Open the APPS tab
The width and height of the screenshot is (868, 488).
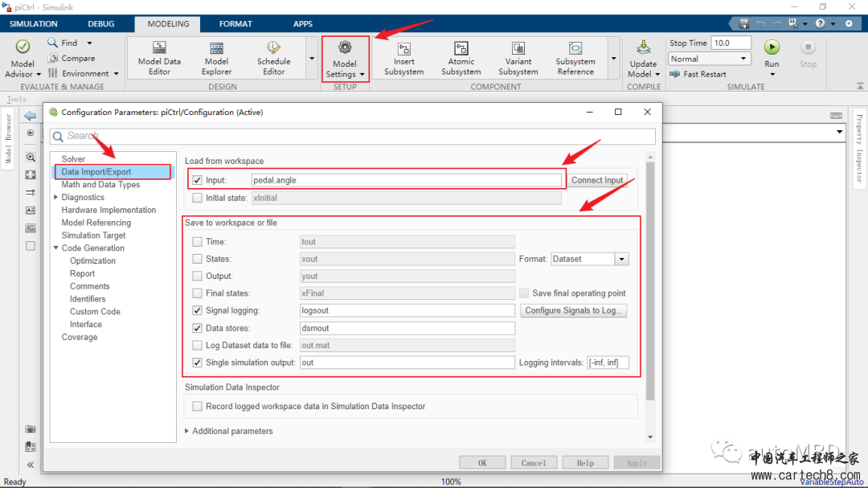303,24
